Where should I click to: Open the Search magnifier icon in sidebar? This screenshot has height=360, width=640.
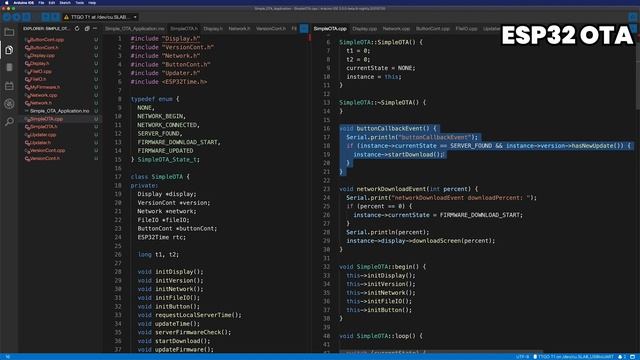9,121
